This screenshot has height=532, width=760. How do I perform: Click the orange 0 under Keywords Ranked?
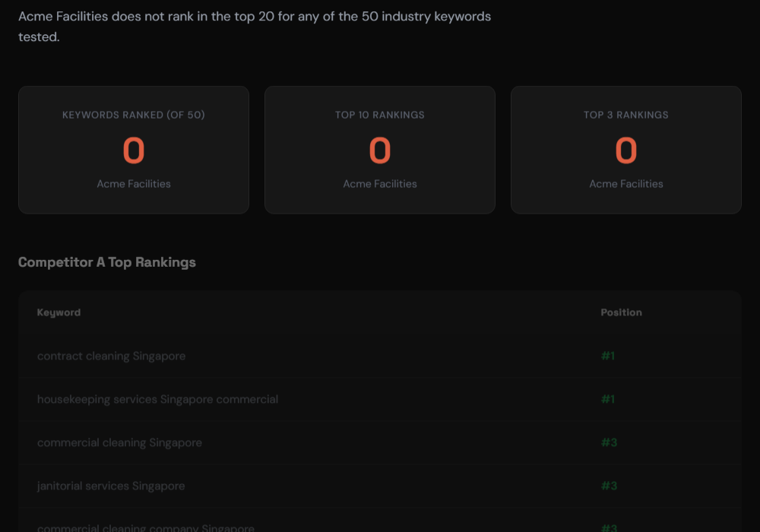(x=134, y=150)
